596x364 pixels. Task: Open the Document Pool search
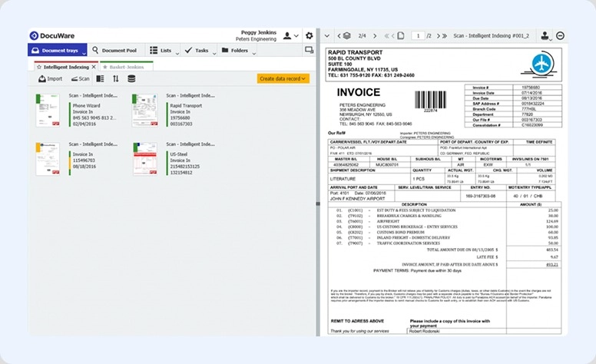114,50
